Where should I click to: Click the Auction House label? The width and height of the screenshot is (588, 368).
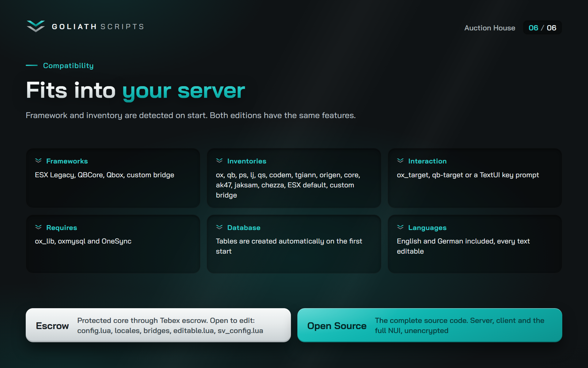click(490, 28)
